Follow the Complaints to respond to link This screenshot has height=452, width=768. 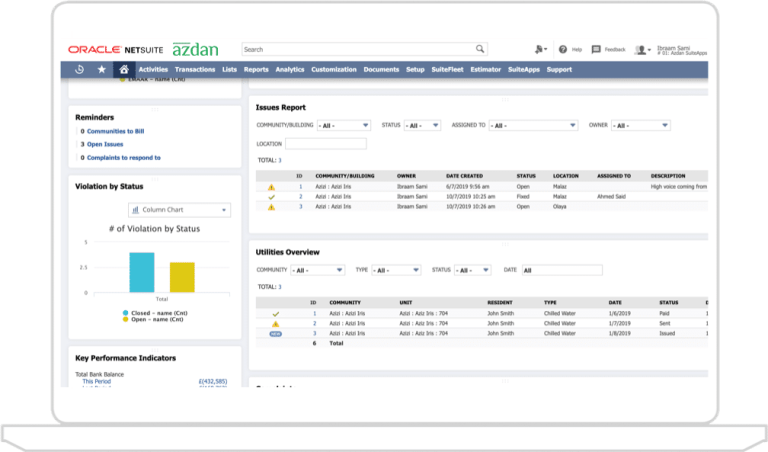[123, 157]
